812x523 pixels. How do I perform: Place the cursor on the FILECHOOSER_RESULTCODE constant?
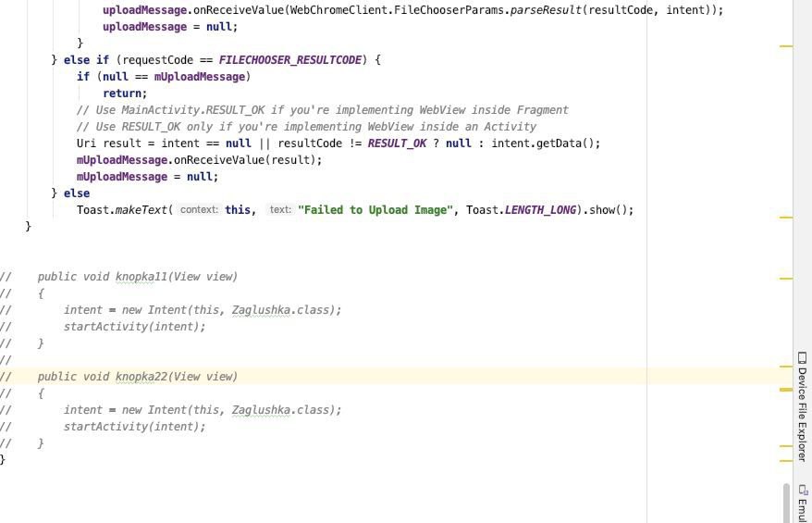click(290, 60)
